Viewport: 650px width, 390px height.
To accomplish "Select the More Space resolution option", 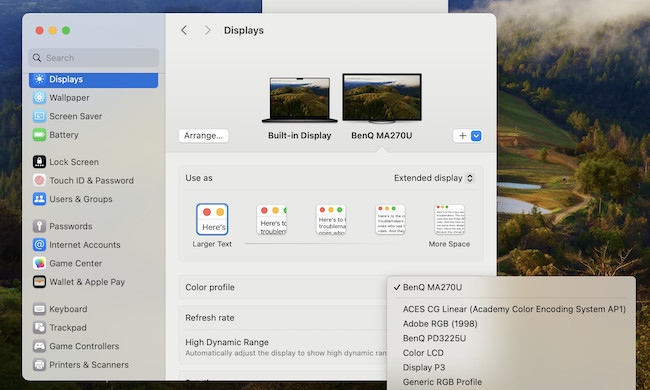I will pos(449,220).
